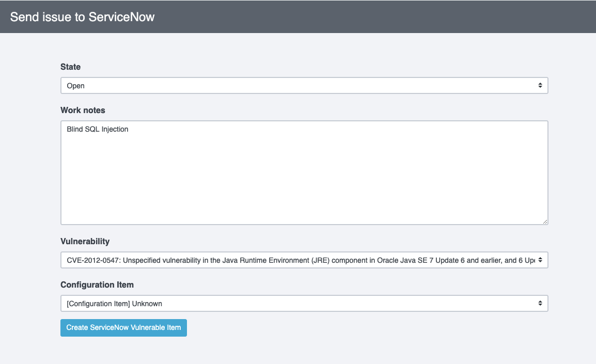596x364 pixels.
Task: Expand the Vulnerability dropdown with CVE-2012-0547
Action: [304, 260]
